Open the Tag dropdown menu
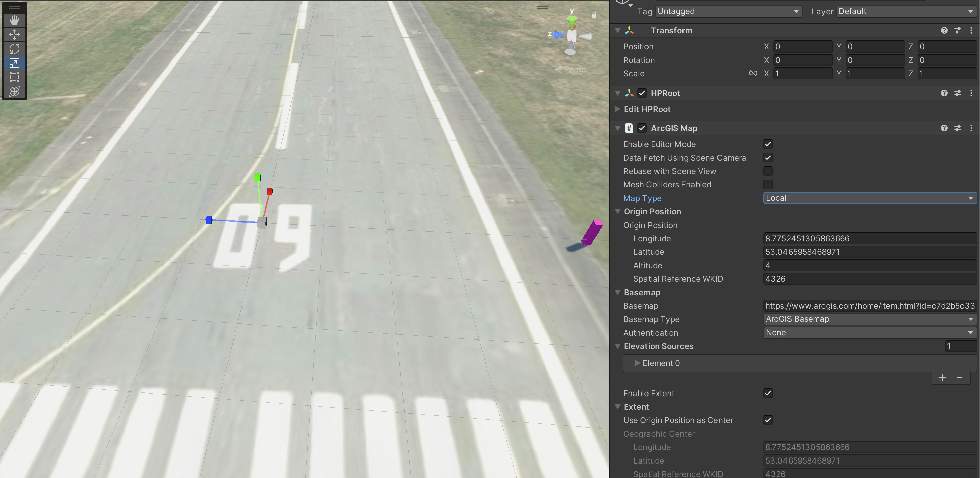Viewport: 980px width, 478px height. click(x=728, y=11)
